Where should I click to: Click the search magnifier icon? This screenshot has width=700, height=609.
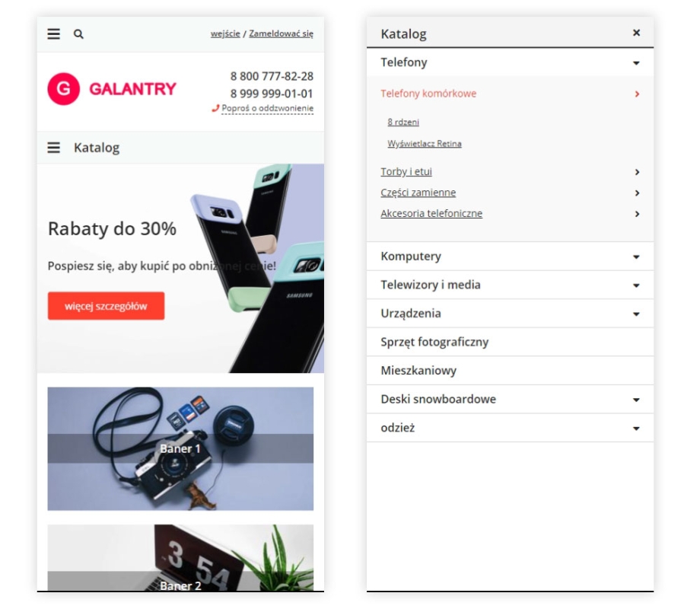click(78, 34)
